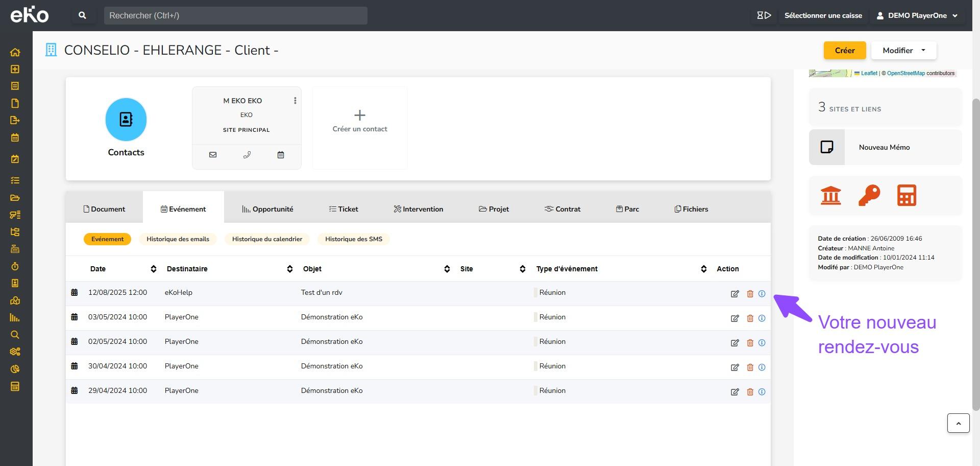The width and height of the screenshot is (980, 466).
Task: Open three-dot menu on EKO contact card
Action: click(295, 101)
